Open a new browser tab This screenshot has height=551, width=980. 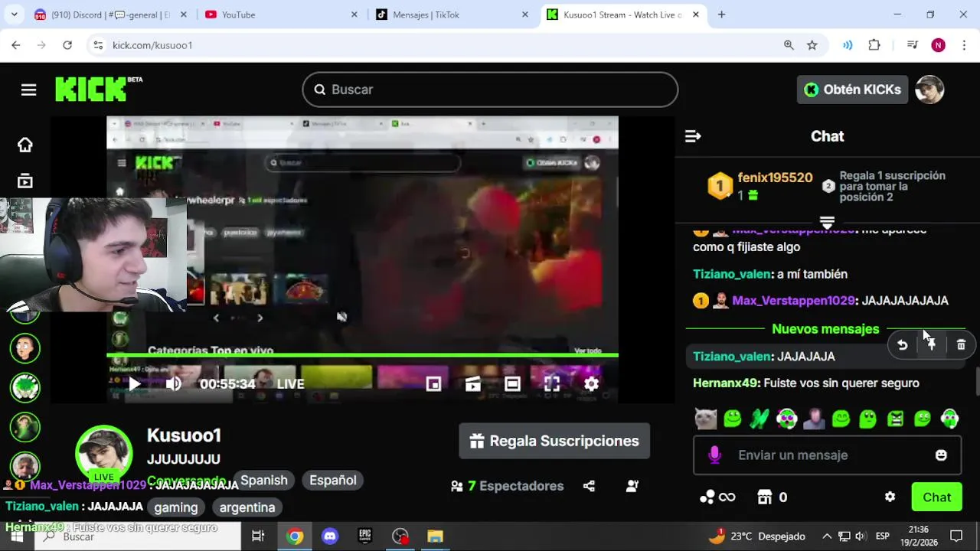pos(721,15)
